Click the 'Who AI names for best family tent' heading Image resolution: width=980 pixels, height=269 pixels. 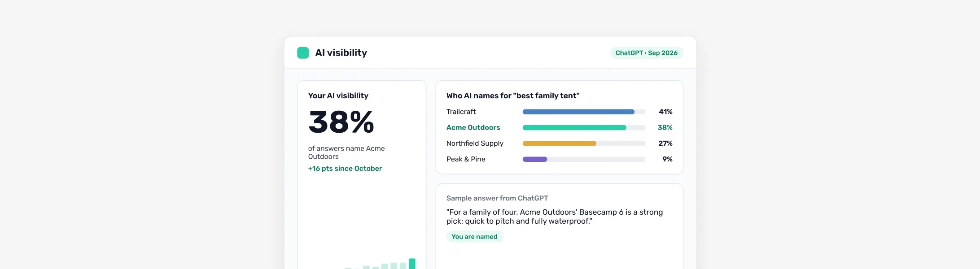click(x=513, y=95)
